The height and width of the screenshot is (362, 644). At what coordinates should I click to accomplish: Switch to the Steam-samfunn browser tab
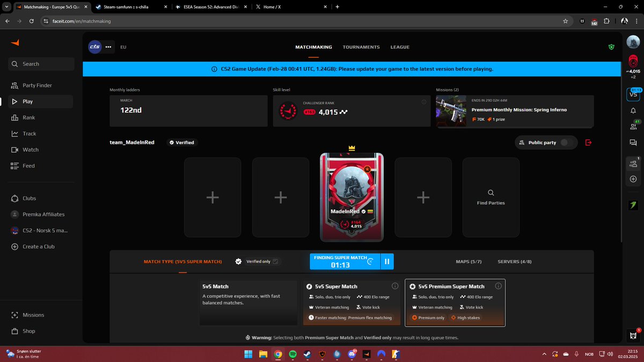130,7
